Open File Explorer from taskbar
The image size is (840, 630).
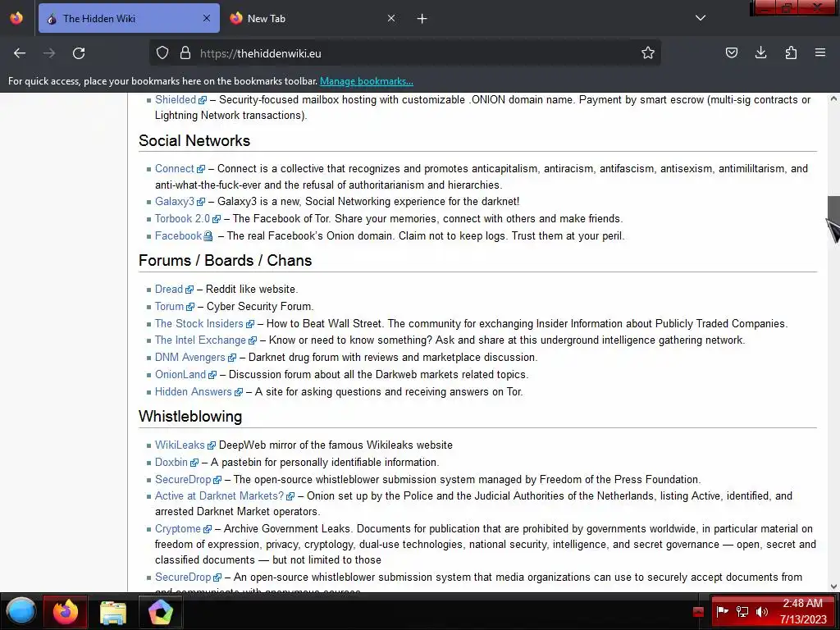point(113,612)
